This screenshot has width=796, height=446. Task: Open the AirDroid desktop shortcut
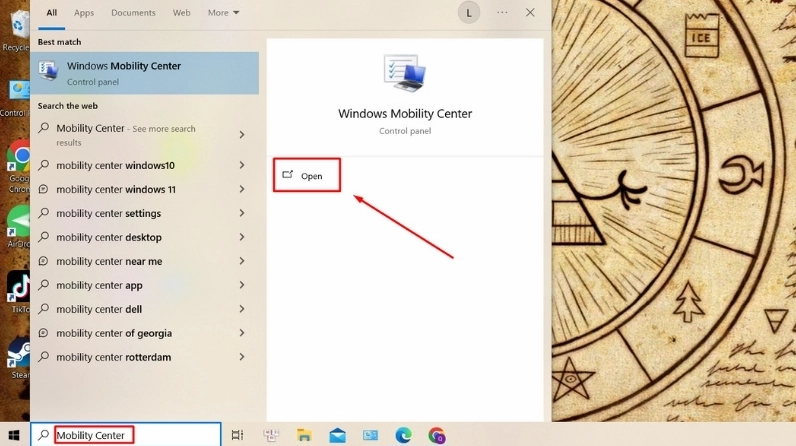pos(18,227)
